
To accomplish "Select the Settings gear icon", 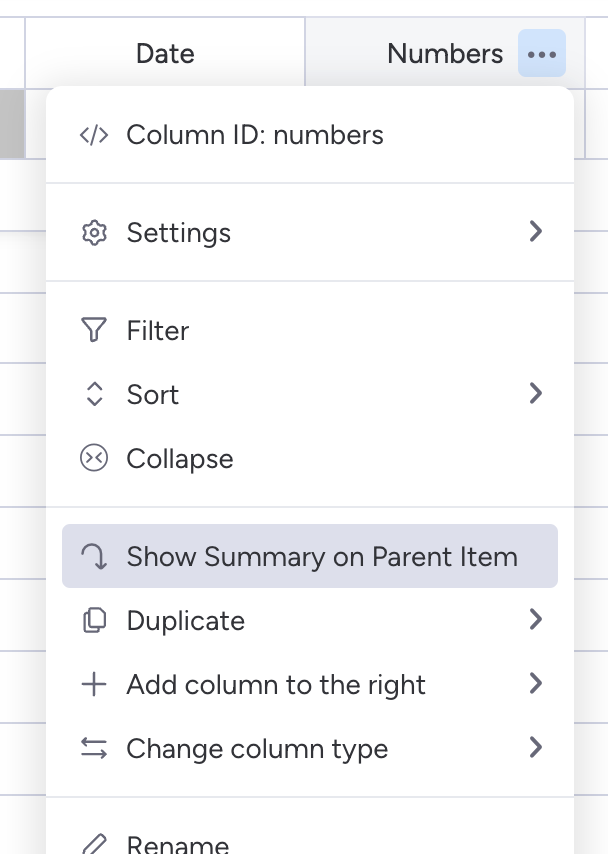I will pyautogui.click(x=94, y=232).
